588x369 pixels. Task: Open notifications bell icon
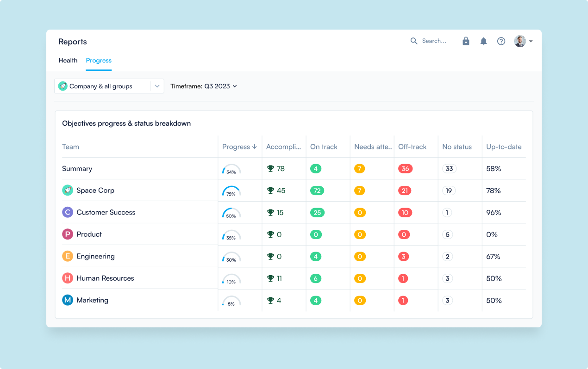point(483,41)
